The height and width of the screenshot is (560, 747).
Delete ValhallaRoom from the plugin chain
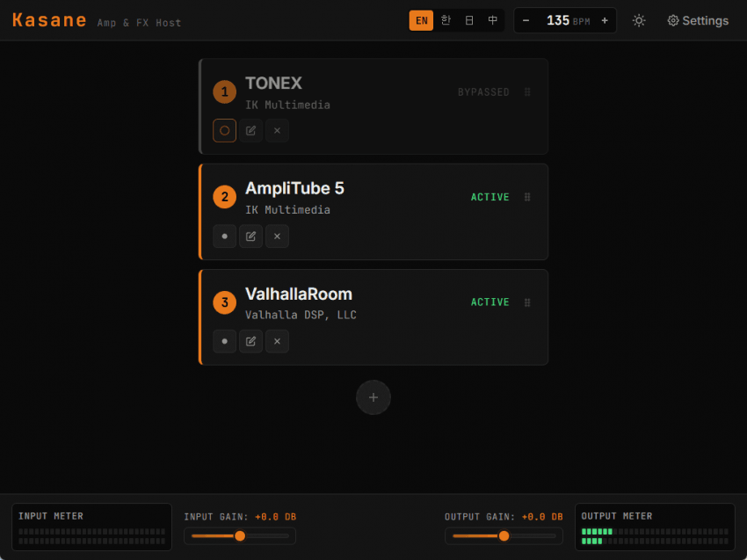(x=277, y=341)
